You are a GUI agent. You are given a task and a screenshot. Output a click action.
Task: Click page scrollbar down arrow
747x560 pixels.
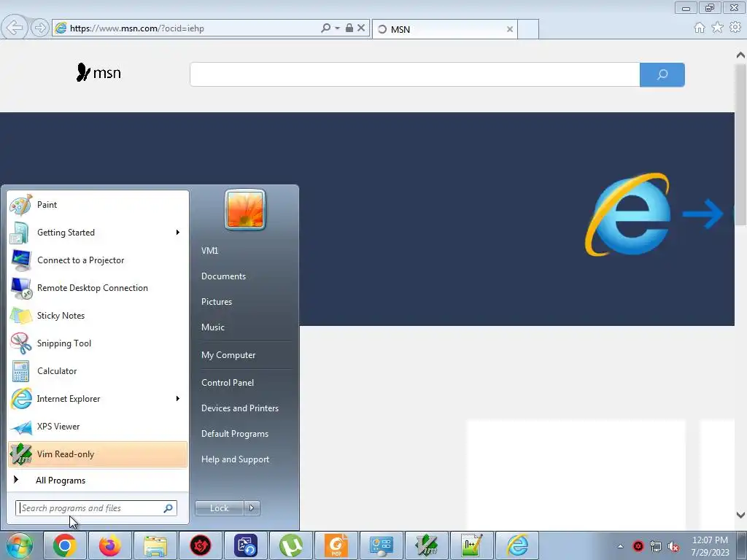tap(740, 515)
